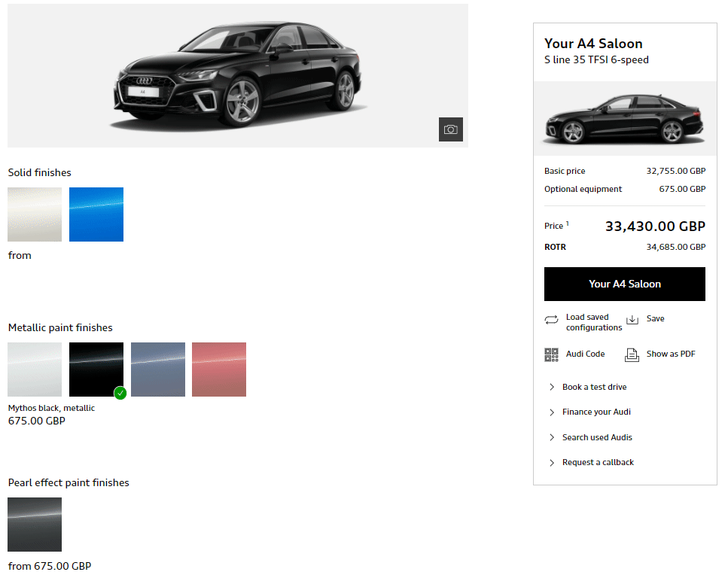
Task: Click the Metallic paint finishes heading
Action: (60, 327)
